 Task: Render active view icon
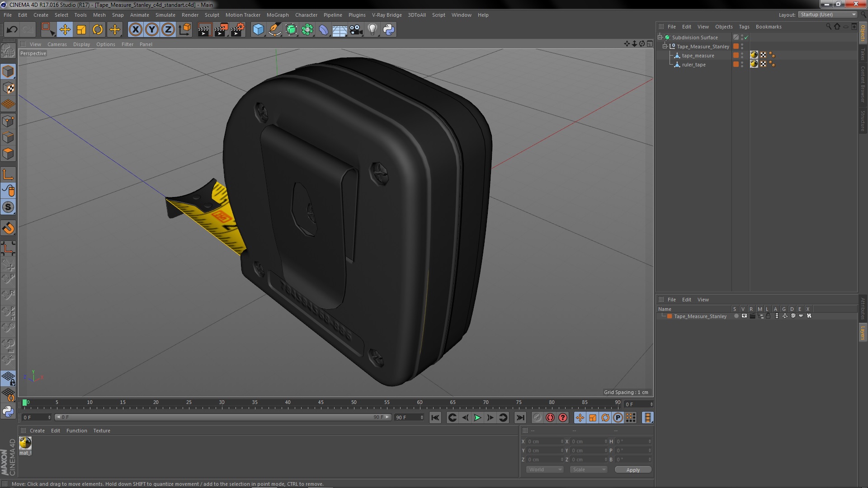pyautogui.click(x=204, y=30)
